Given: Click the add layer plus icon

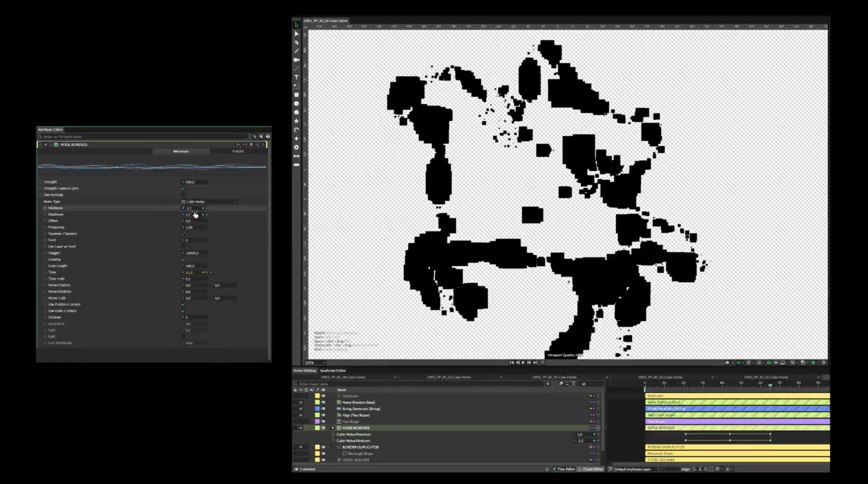Looking at the screenshot, I should point(548,384).
